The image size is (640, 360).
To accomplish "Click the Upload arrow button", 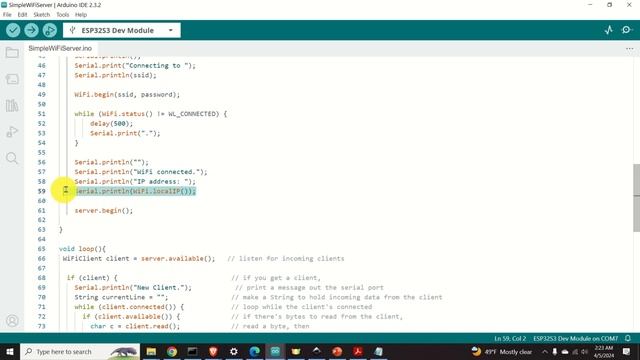I will tap(31, 30).
